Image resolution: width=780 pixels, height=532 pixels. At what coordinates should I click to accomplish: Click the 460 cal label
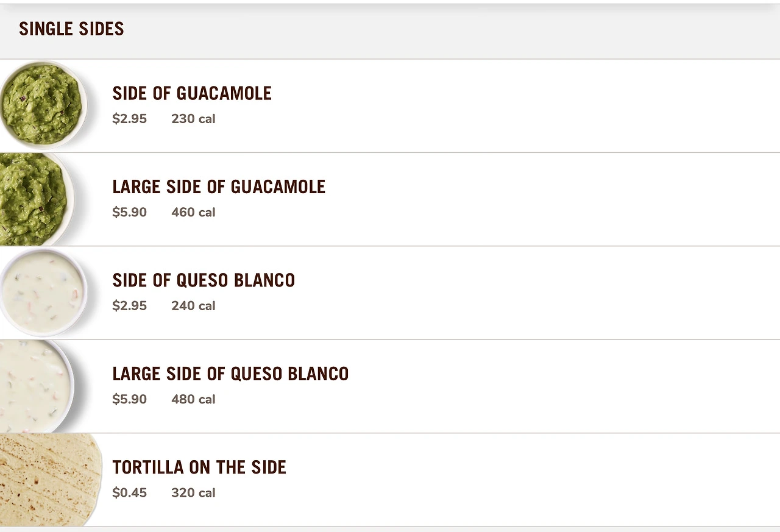(193, 212)
